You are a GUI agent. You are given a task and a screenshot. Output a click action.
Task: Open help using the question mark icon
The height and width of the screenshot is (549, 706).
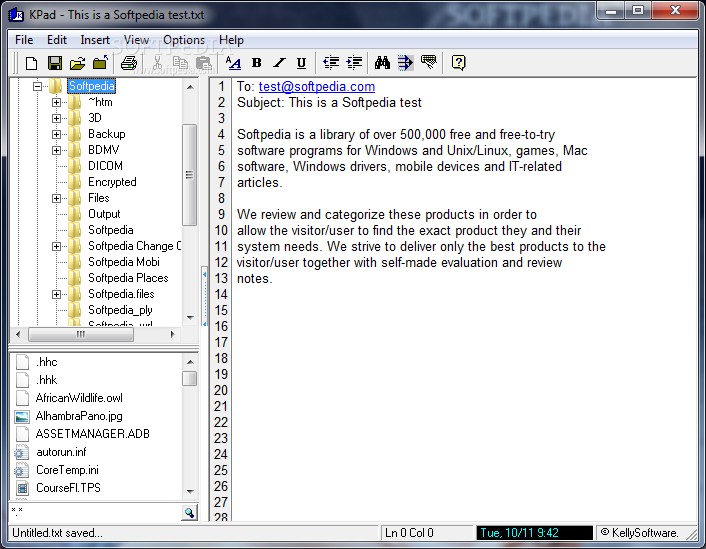click(458, 63)
